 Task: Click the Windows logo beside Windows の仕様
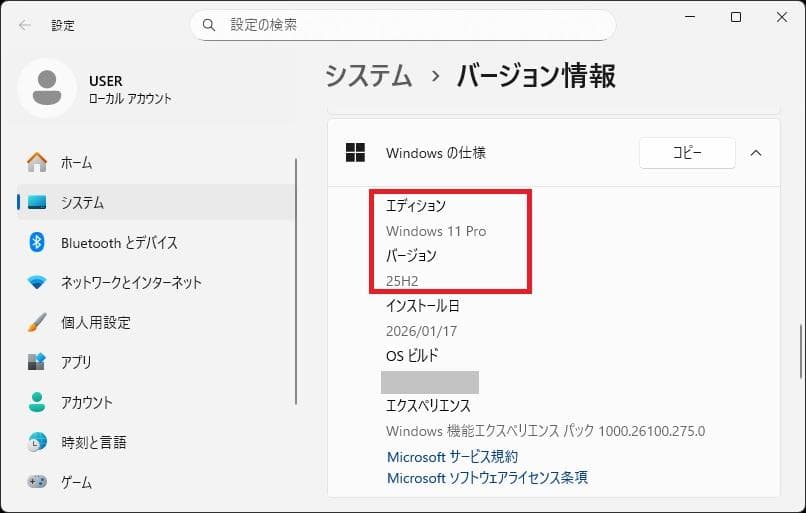pos(355,153)
